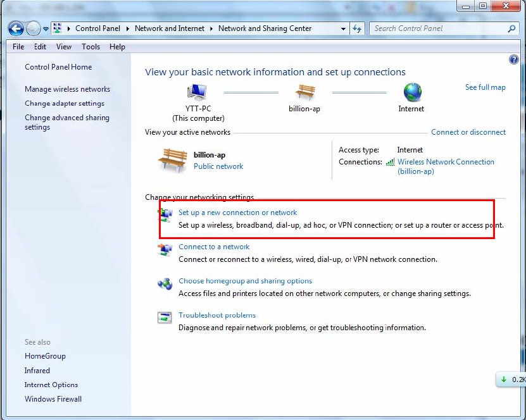
Task: Click the homegroup sharing icon
Action: click(x=165, y=284)
